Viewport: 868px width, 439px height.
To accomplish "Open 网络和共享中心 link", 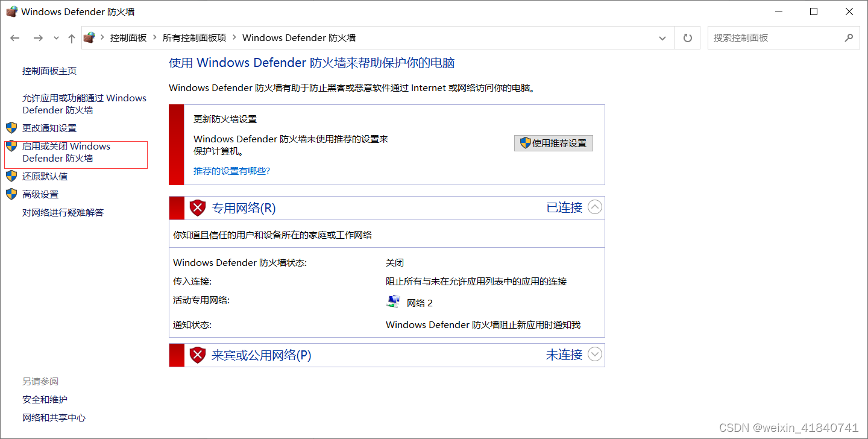I will point(54,417).
